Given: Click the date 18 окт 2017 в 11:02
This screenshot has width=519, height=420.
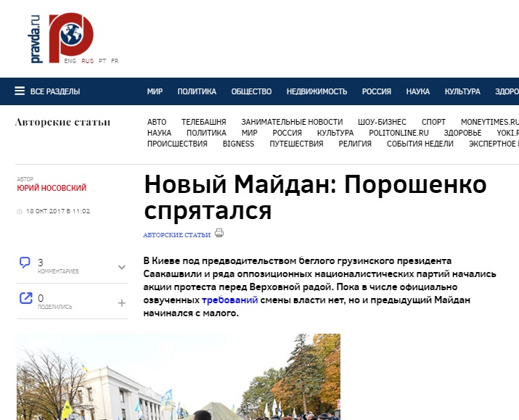Looking at the screenshot, I should coord(58,211).
